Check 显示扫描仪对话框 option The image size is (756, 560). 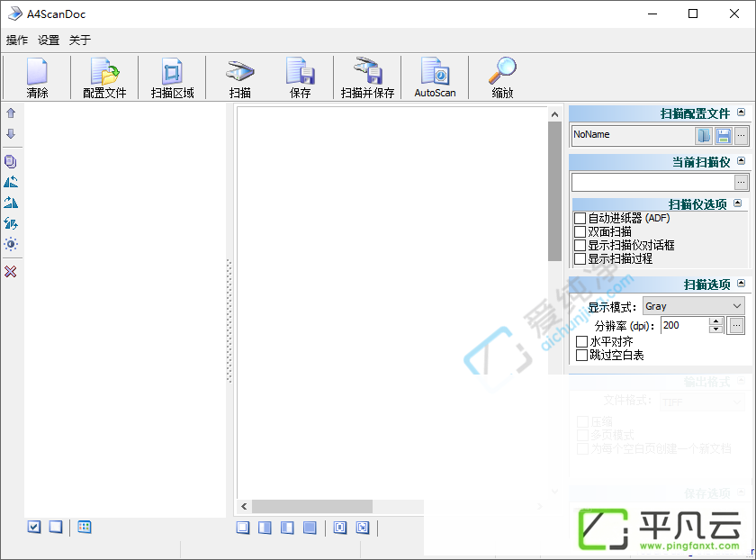(x=580, y=246)
